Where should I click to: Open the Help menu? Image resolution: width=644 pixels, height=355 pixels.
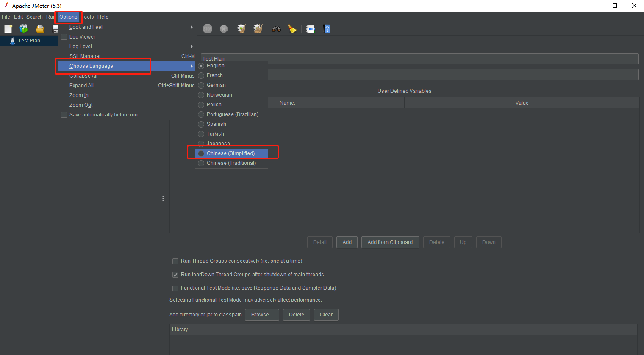point(103,17)
